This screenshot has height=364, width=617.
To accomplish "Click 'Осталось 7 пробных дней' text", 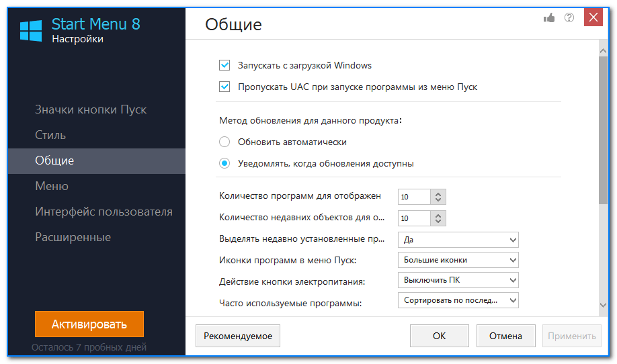I will [89, 347].
